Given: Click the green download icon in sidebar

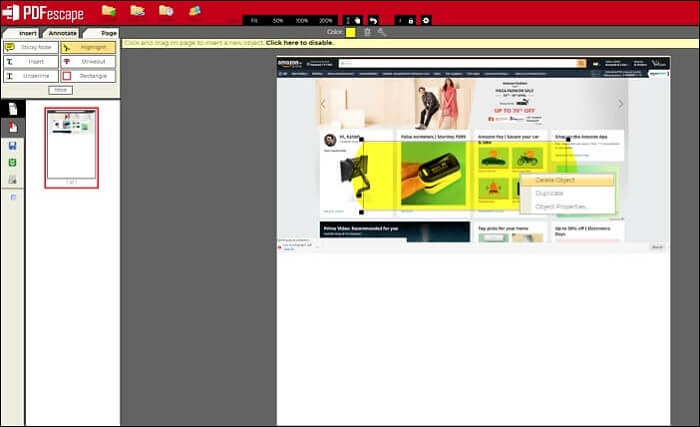Looking at the screenshot, I should (12, 162).
